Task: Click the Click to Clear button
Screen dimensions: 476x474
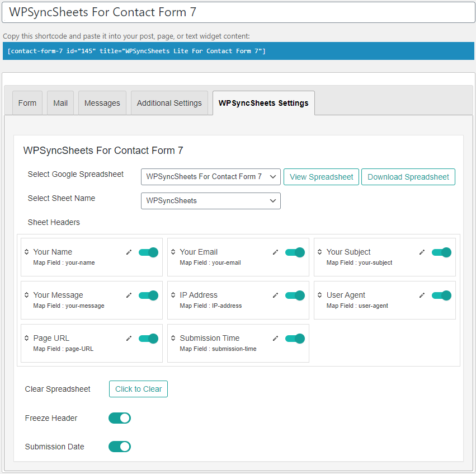Action: click(x=138, y=389)
